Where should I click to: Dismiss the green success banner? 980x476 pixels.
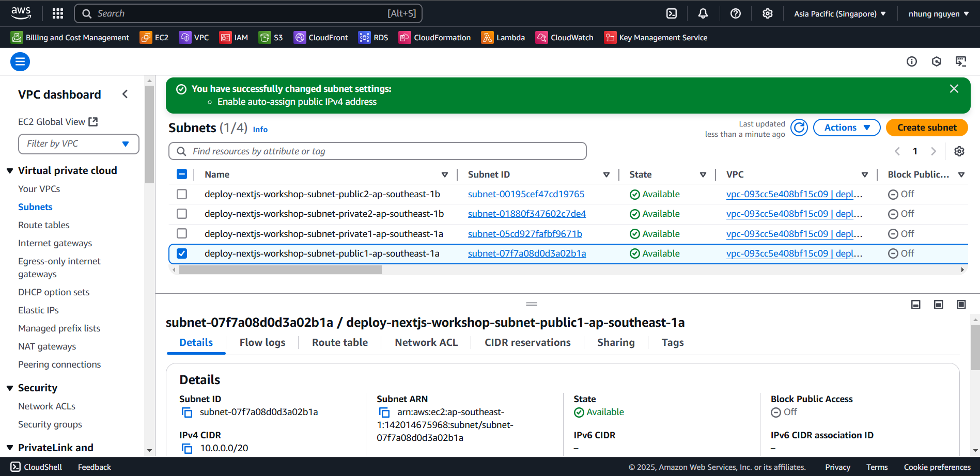[954, 89]
